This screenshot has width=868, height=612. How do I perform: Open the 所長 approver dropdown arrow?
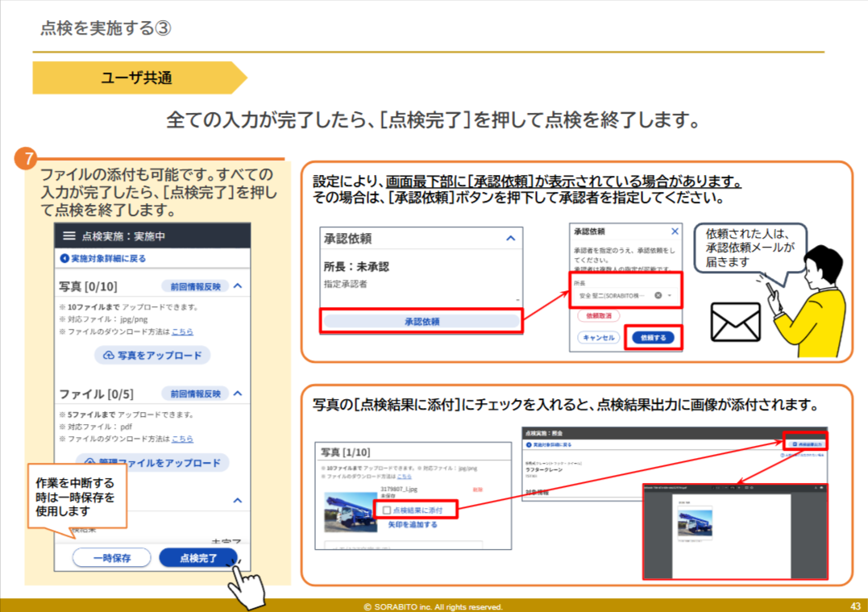[670, 296]
